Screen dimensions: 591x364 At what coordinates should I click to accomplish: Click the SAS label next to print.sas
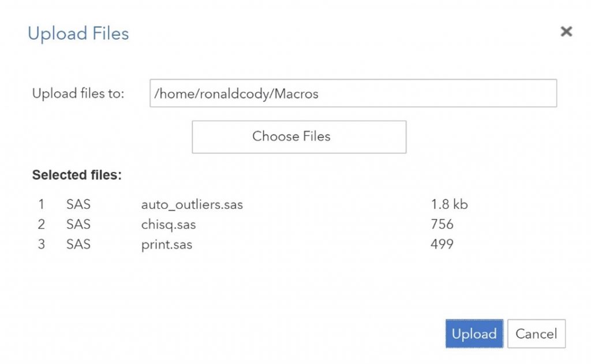78,244
